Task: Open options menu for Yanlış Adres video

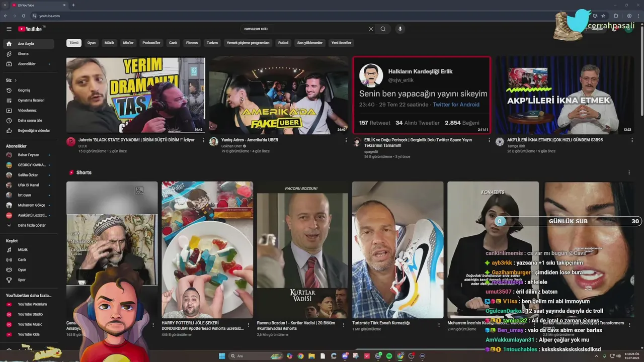Action: (346, 140)
